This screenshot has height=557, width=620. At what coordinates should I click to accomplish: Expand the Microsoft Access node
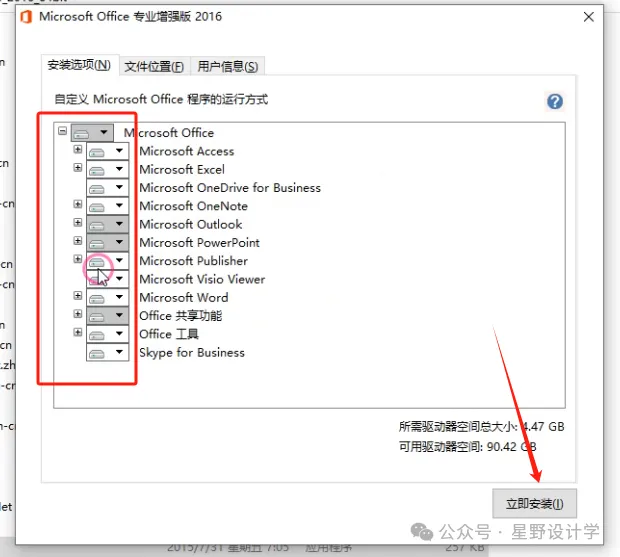78,149
